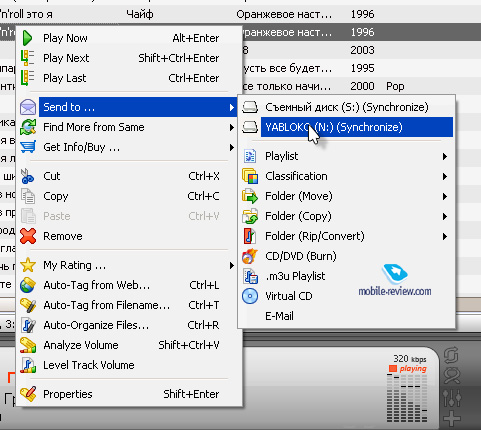Click the Properties tag icon
Image resolution: width=481 pixels, height=430 pixels.
coord(28,394)
